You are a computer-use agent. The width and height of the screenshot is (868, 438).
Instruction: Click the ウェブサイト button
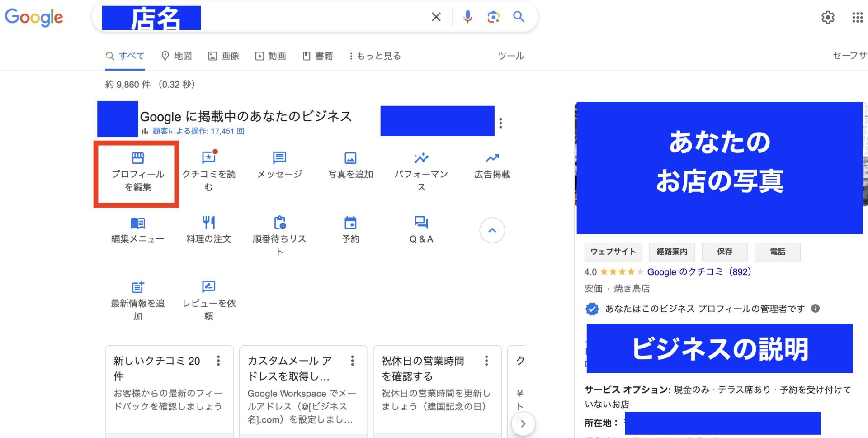tap(613, 252)
